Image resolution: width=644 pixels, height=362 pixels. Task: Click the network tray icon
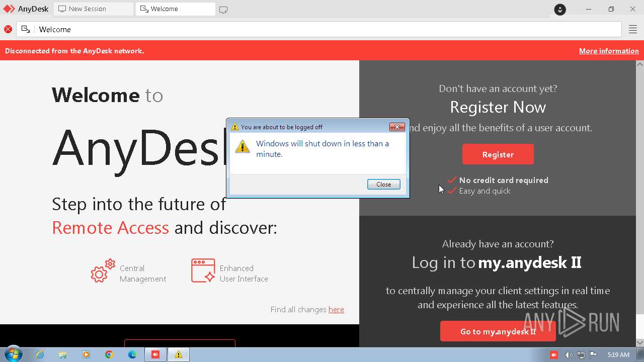click(x=581, y=355)
